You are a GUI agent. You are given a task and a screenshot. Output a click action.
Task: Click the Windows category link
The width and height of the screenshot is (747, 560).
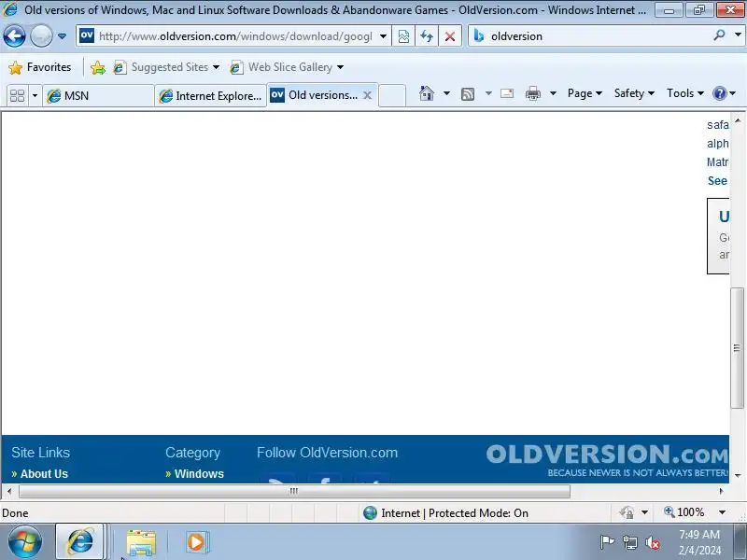click(x=199, y=474)
